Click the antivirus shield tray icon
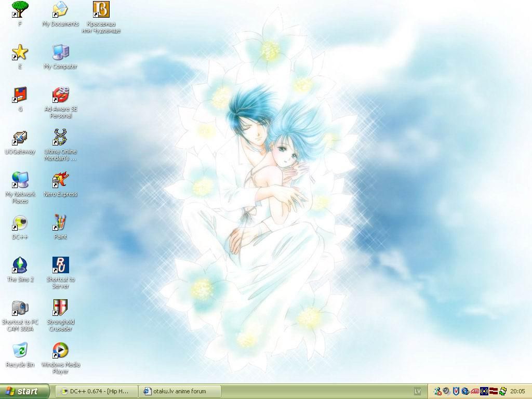This screenshot has width=532, height=399. click(456, 392)
